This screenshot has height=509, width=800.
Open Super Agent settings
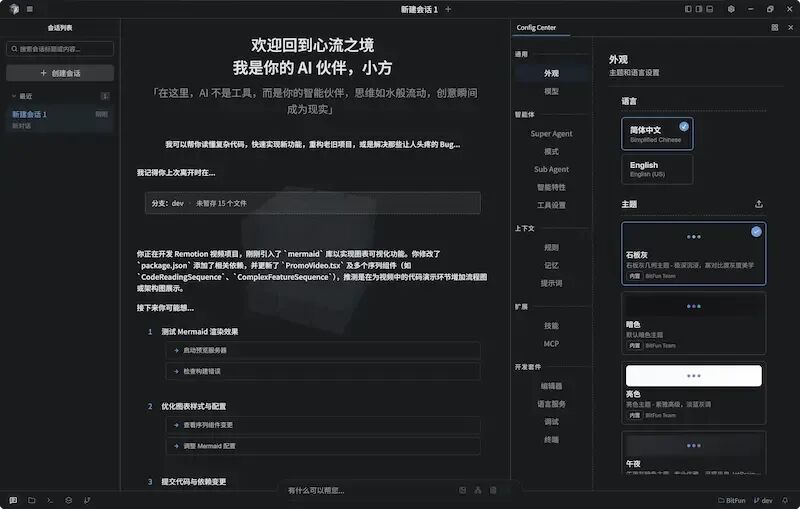552,134
